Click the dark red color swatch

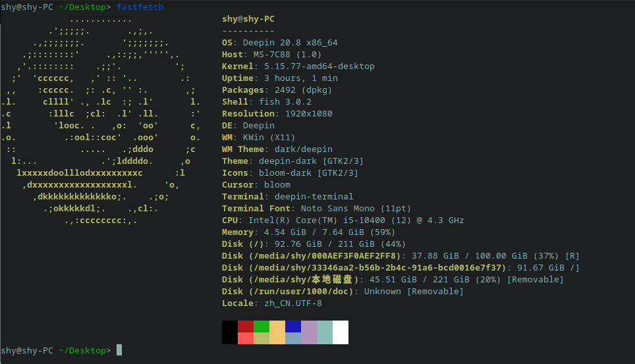click(246, 326)
